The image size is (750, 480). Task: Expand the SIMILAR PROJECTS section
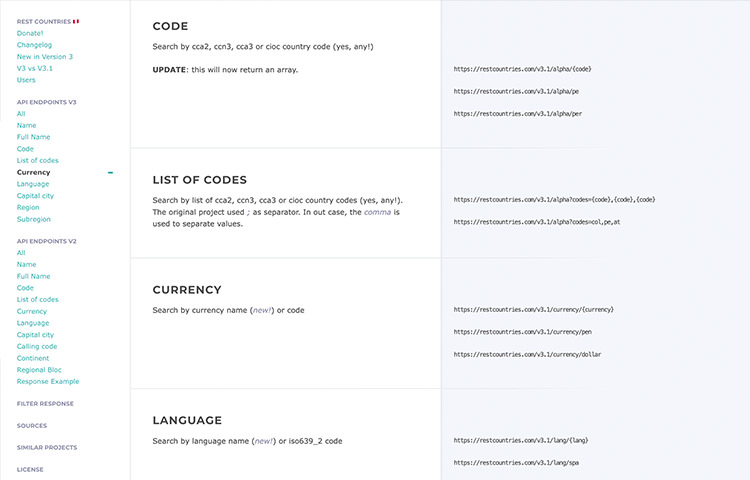click(x=47, y=448)
